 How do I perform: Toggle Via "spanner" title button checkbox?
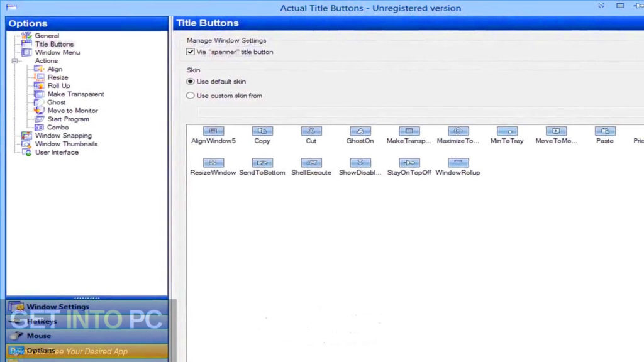(190, 52)
